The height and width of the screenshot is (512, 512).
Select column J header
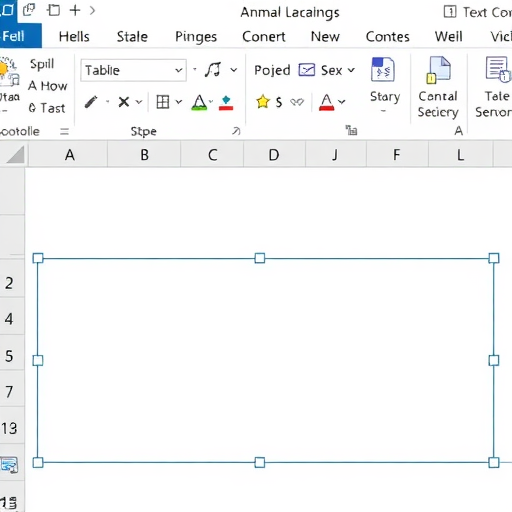(335, 155)
